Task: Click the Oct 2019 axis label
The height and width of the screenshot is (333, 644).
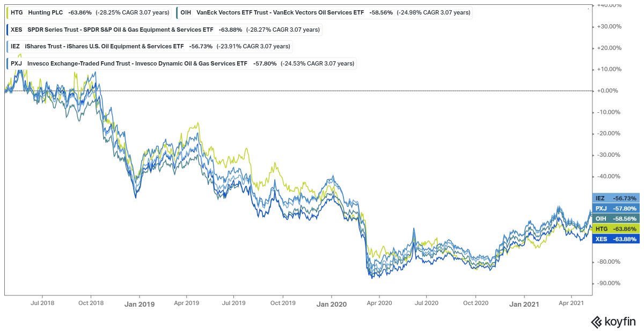Action: pos(282,303)
